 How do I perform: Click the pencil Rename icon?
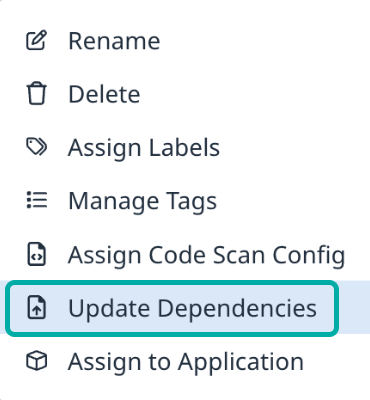click(37, 40)
